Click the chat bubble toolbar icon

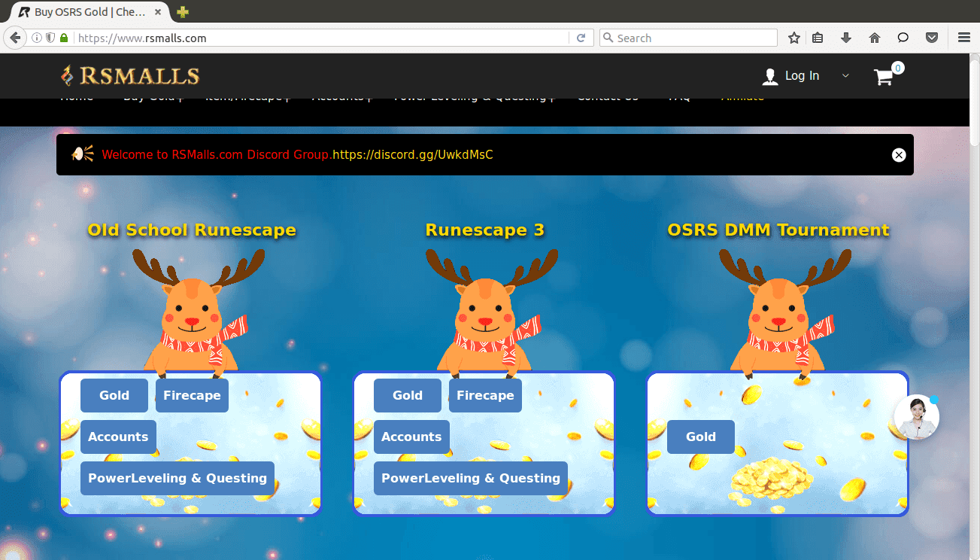click(x=903, y=38)
